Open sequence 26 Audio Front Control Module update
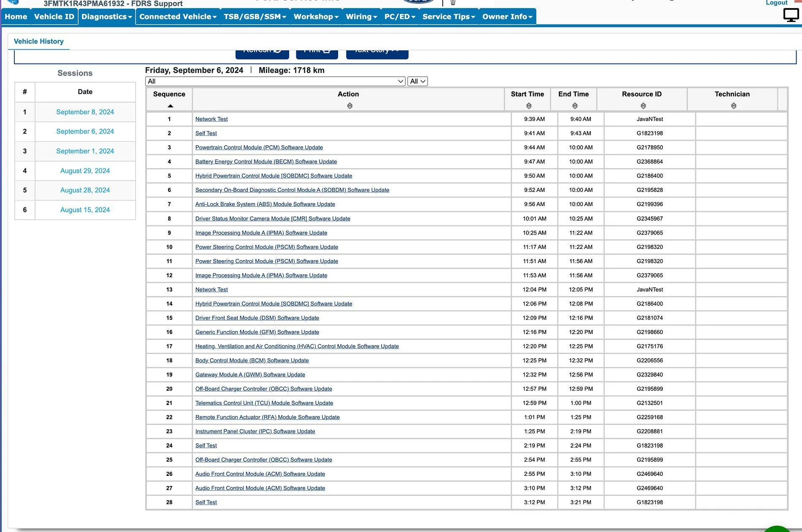The image size is (802, 532). pos(260,474)
